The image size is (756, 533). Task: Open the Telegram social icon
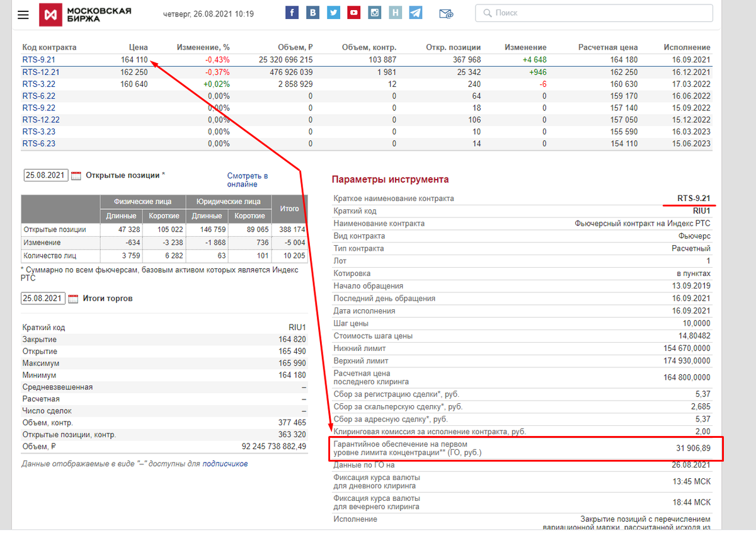[415, 13]
